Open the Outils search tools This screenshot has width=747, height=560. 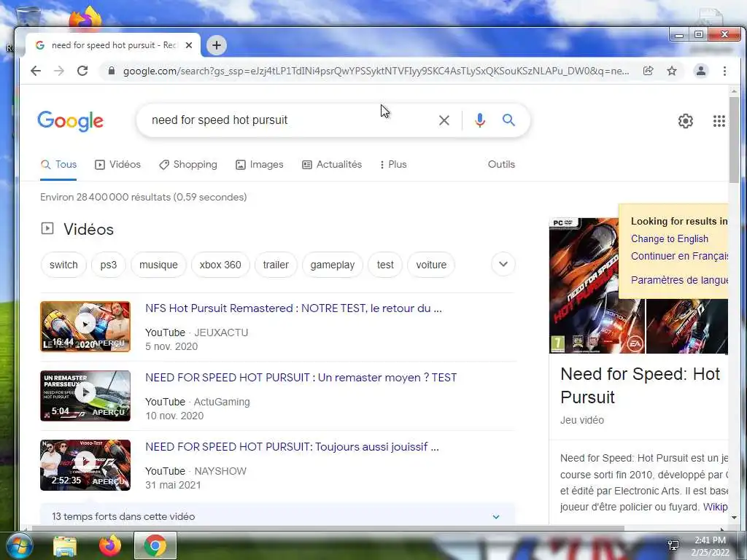click(501, 164)
